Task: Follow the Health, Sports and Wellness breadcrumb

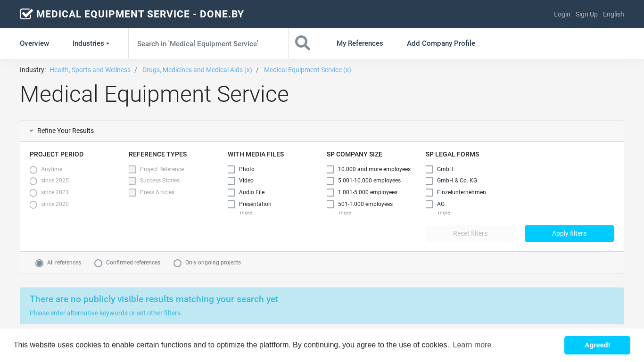Action: tap(90, 70)
